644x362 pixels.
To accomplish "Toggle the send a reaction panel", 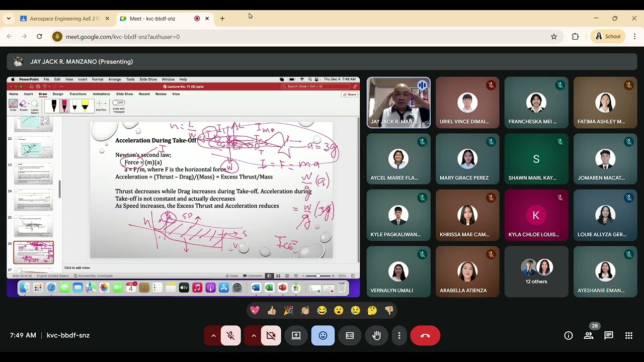I will coord(323,335).
